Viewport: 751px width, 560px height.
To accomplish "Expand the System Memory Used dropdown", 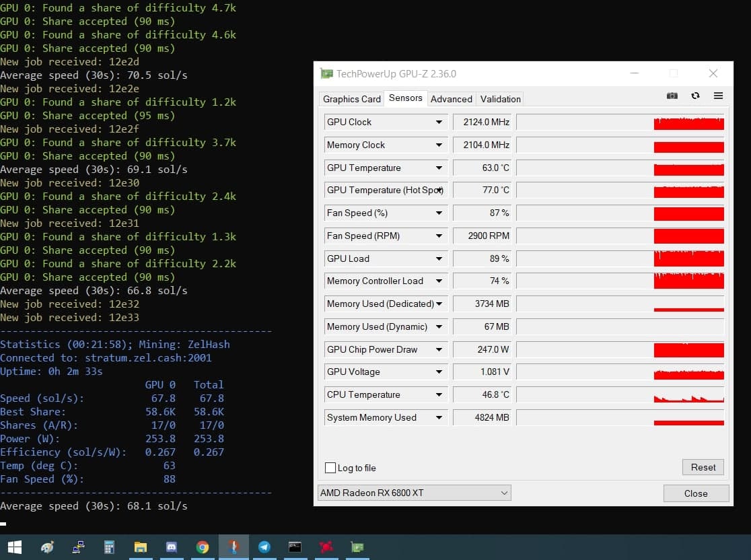I will coord(439,418).
